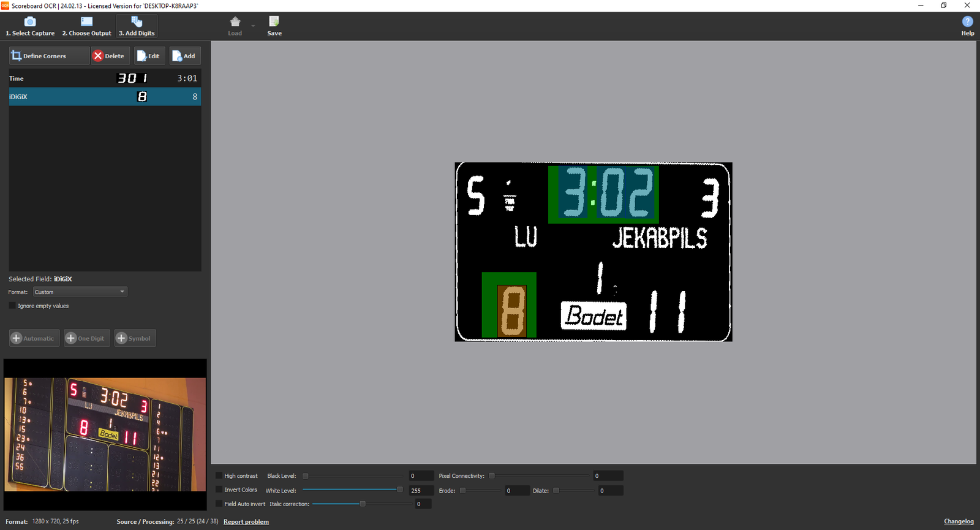Screen dimensions: 980x530
Task: Edit the selected field
Action: [x=150, y=56]
